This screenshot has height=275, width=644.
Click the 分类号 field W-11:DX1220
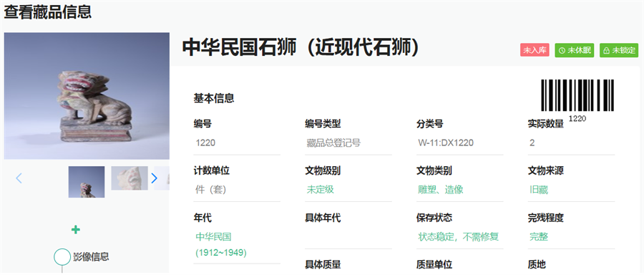(x=459, y=143)
